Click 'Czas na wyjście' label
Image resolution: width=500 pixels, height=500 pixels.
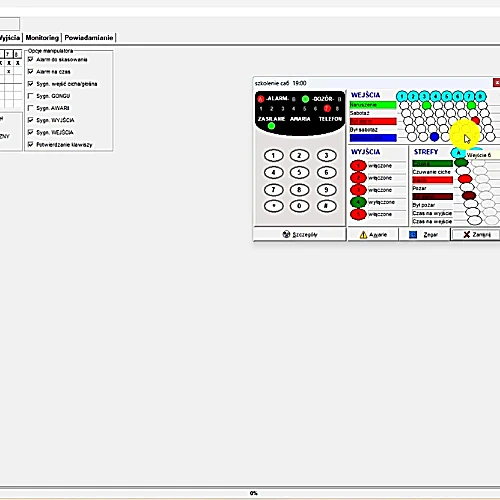432,213
